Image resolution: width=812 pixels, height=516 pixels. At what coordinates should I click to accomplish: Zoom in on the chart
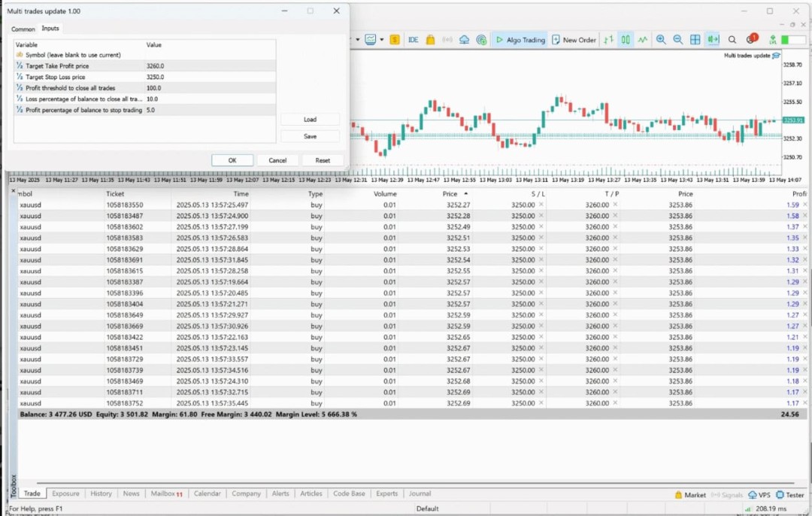click(661, 40)
